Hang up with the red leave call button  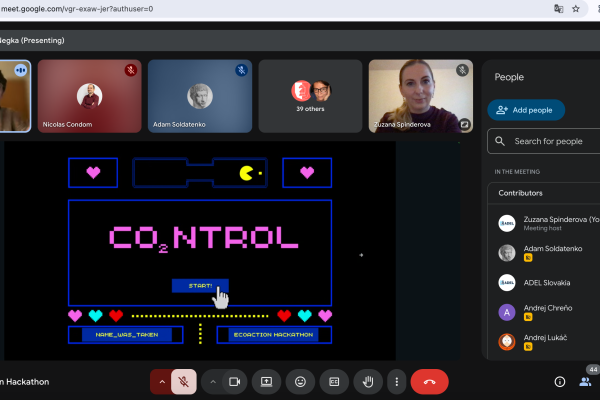tap(429, 381)
